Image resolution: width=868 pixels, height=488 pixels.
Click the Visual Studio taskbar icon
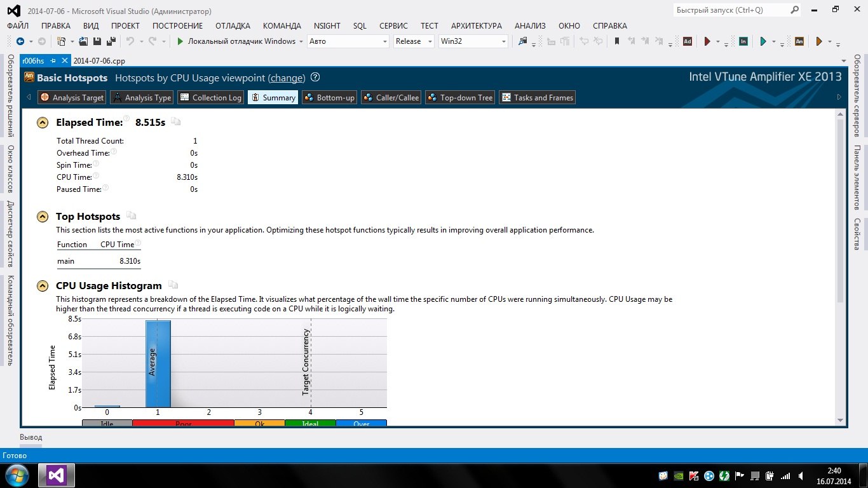point(57,475)
